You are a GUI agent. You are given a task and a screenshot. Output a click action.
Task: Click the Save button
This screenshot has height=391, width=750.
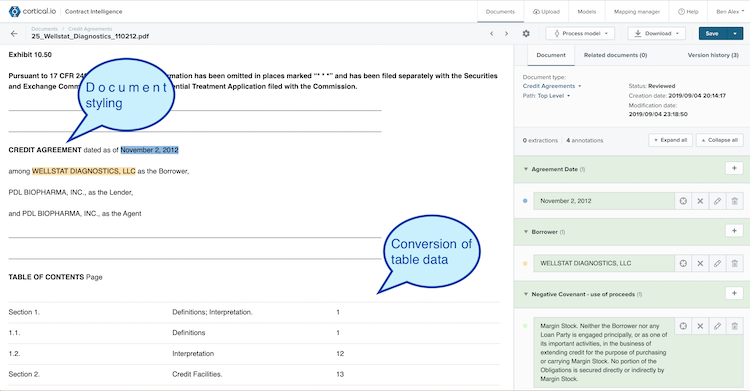(x=713, y=34)
